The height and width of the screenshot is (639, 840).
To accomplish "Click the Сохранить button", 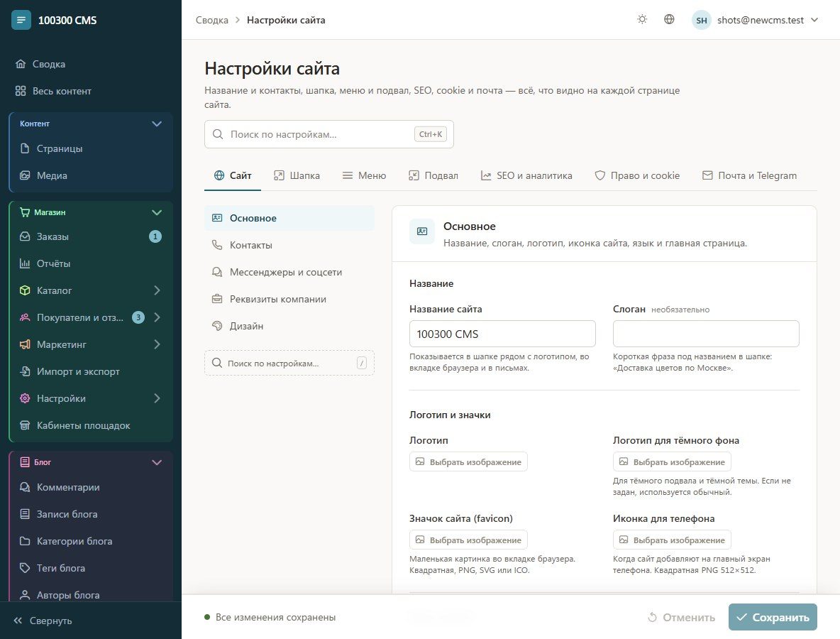I will (x=773, y=617).
